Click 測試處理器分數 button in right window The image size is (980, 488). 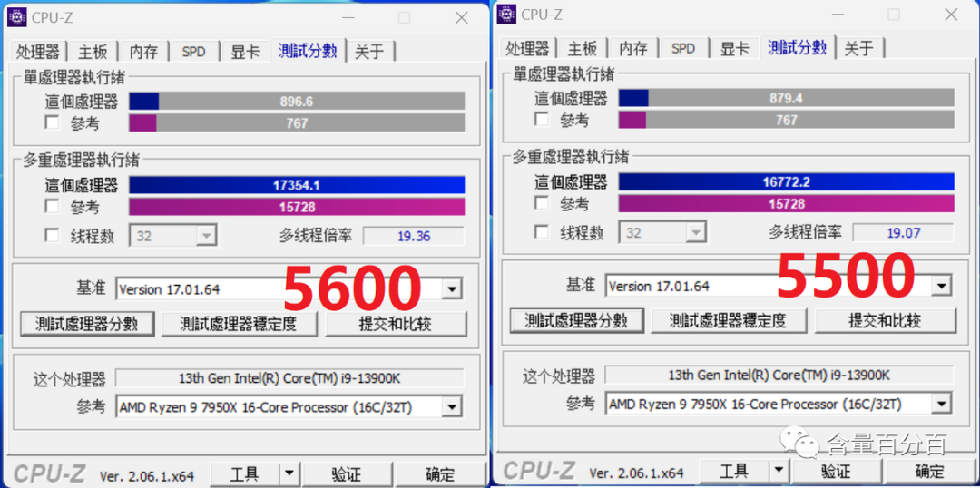pyautogui.click(x=576, y=320)
